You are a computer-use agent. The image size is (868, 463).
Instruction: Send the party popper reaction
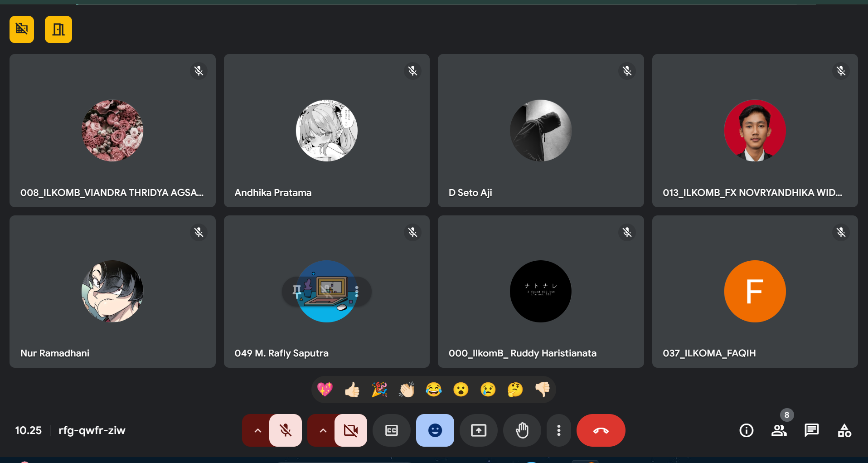(379, 390)
